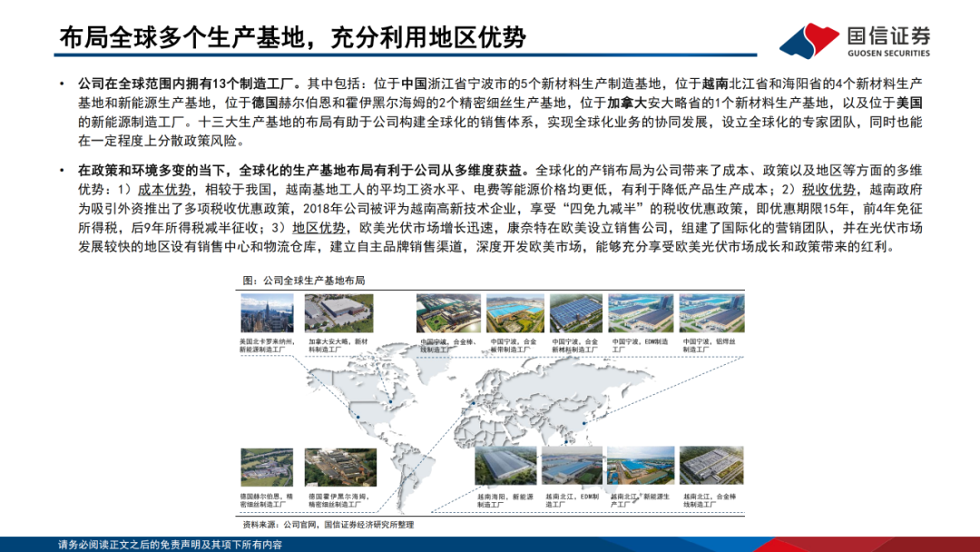Click the GUOSEN SECURITIES English text
Screen dimensions: 980x552
coord(888,54)
